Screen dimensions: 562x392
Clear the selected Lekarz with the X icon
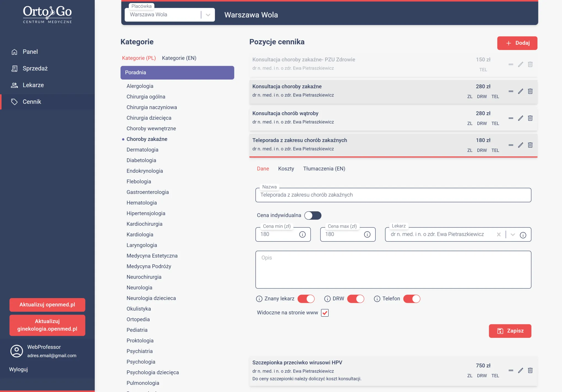tap(498, 235)
